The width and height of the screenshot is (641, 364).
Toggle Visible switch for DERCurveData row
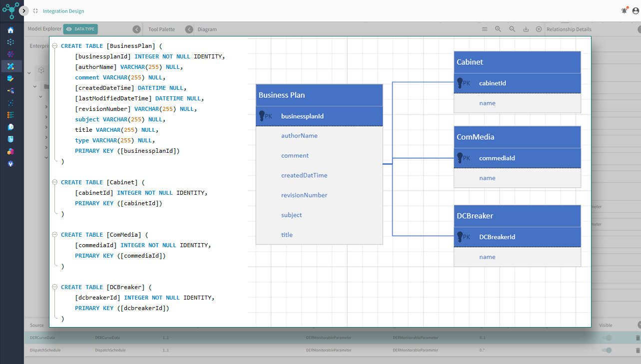click(607, 338)
